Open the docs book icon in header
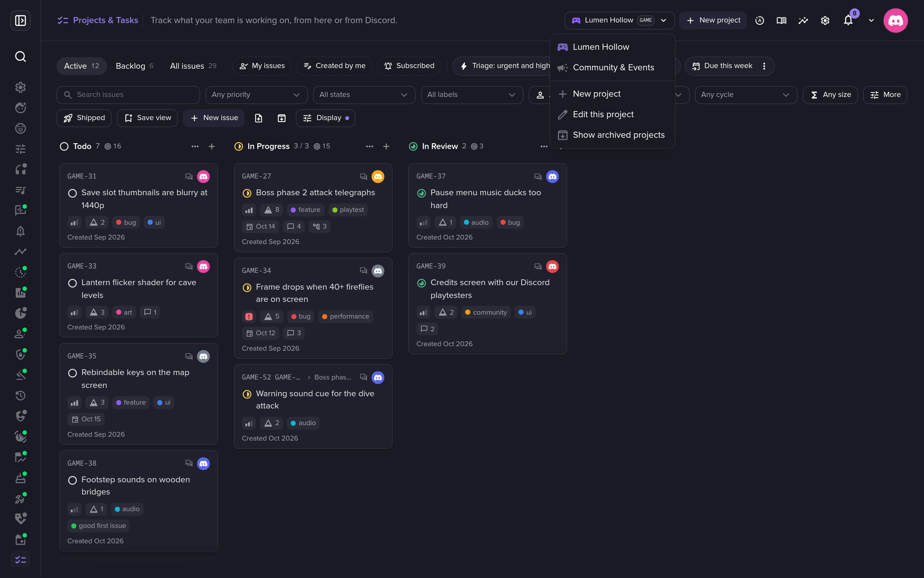924x578 pixels. pyautogui.click(x=781, y=20)
